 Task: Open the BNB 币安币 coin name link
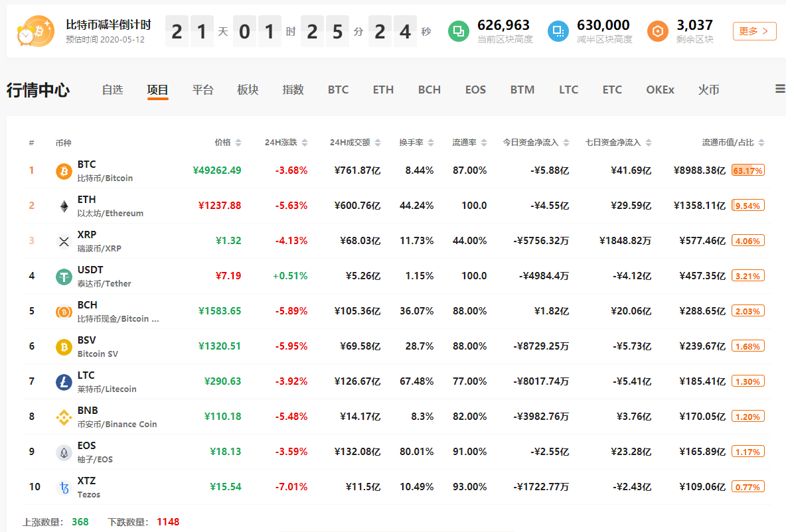117,417
